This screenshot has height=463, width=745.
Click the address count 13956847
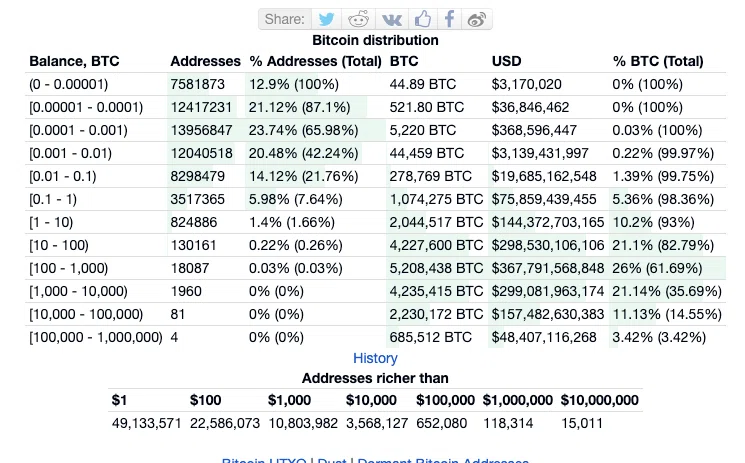201,130
